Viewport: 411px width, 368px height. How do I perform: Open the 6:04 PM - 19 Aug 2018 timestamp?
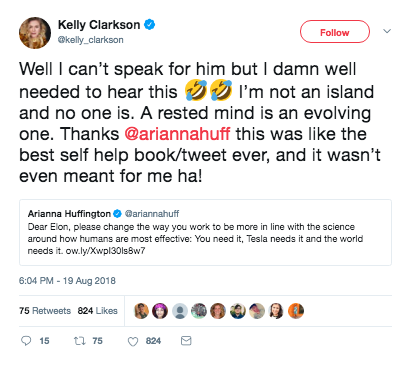(x=67, y=281)
